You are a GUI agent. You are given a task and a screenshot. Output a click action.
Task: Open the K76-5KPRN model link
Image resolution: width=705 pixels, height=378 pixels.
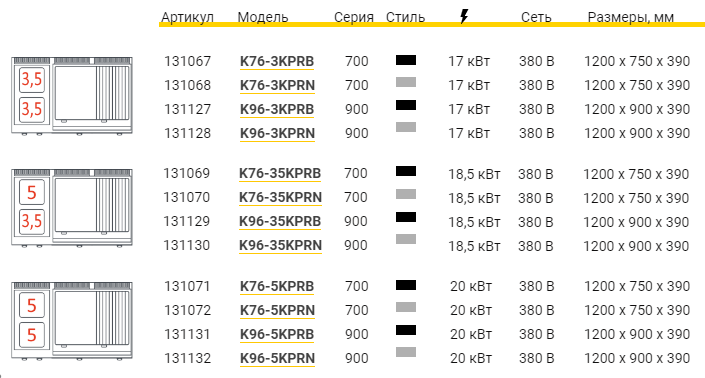(x=277, y=310)
